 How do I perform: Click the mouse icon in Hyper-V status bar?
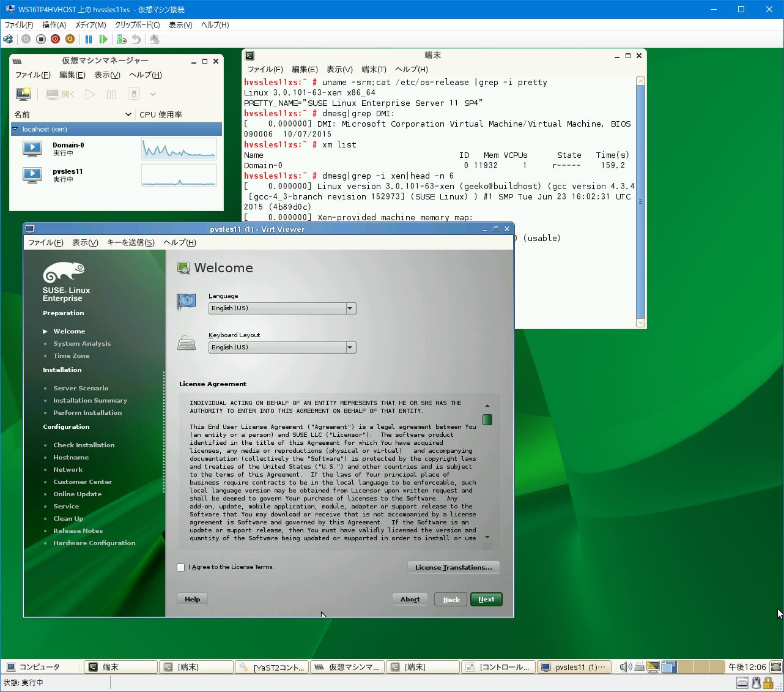click(756, 683)
